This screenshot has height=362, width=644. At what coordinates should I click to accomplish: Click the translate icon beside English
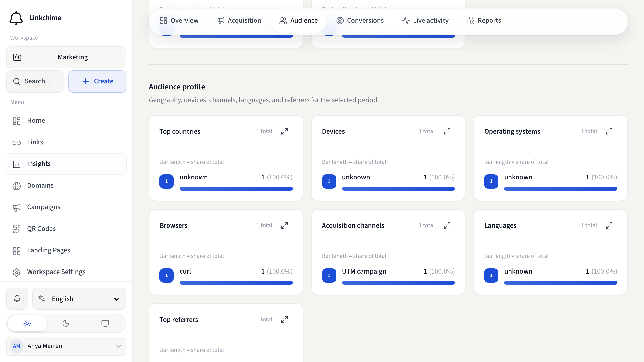coord(42,299)
